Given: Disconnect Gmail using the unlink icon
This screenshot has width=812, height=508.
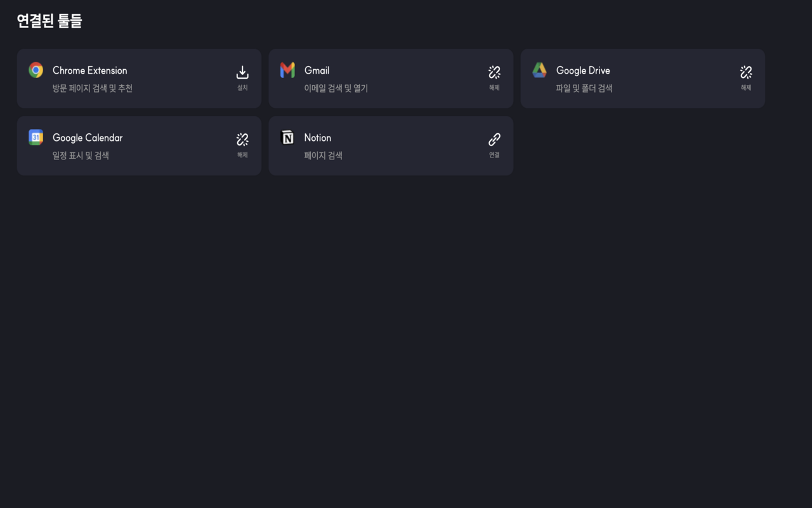Looking at the screenshot, I should [x=494, y=72].
